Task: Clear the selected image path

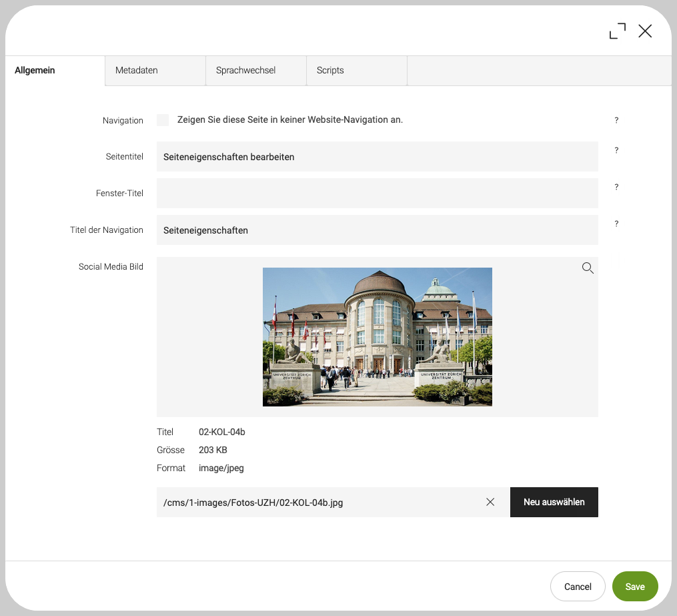Action: pos(490,502)
